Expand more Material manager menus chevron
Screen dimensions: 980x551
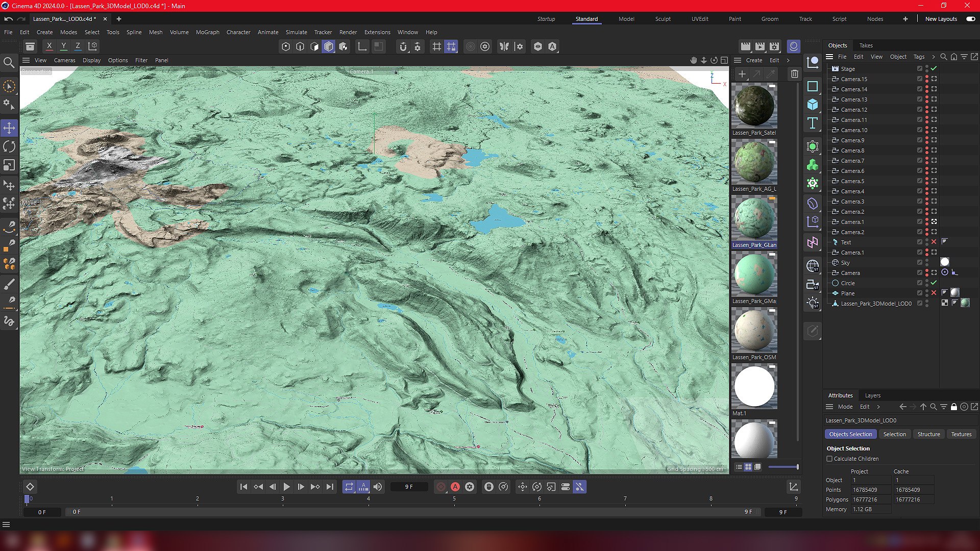(788, 60)
